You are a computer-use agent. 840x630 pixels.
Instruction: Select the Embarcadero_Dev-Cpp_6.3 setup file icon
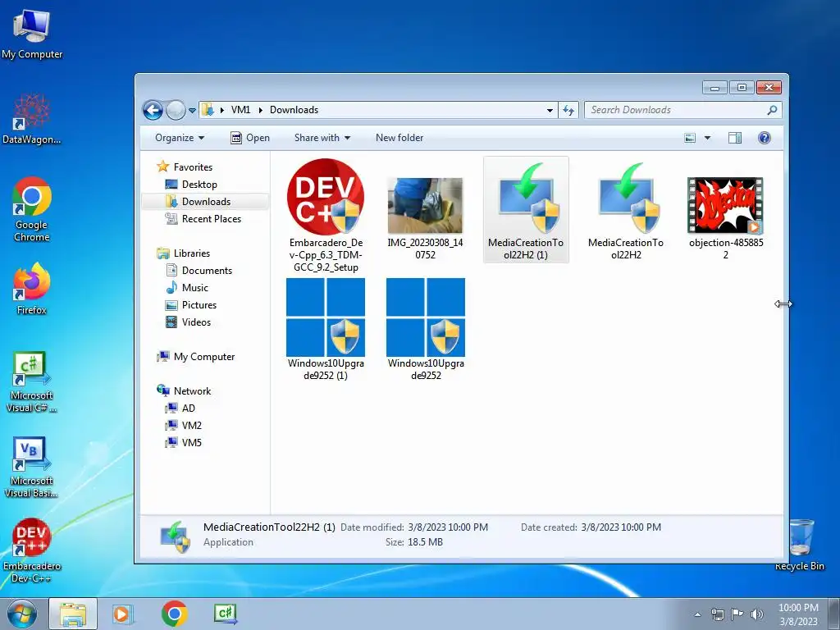click(x=325, y=197)
